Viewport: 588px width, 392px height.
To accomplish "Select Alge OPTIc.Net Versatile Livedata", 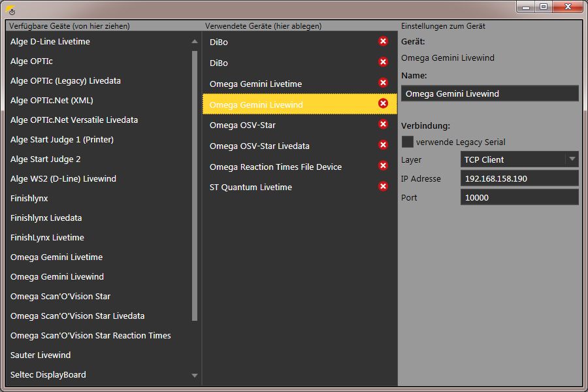I will pos(74,120).
